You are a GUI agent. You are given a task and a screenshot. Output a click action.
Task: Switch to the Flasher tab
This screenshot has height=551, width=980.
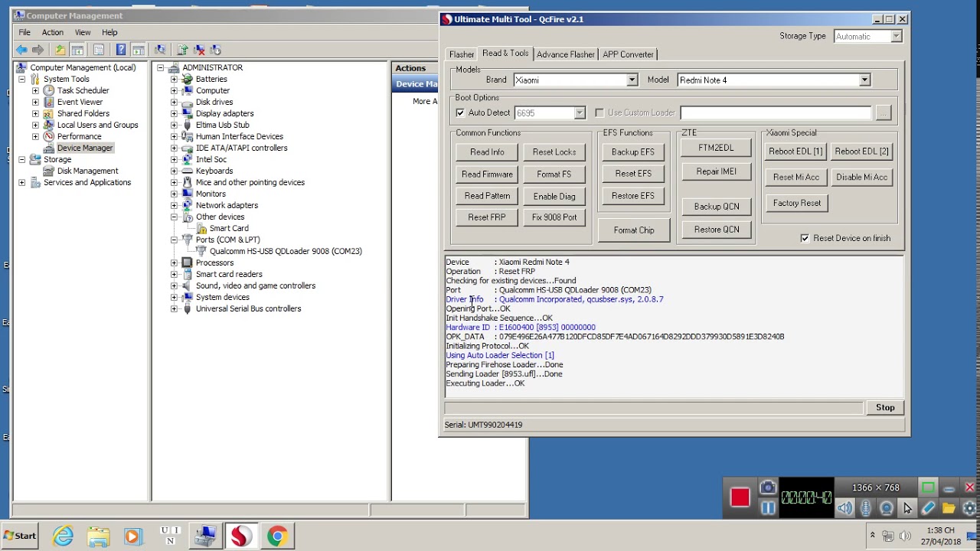coord(461,54)
